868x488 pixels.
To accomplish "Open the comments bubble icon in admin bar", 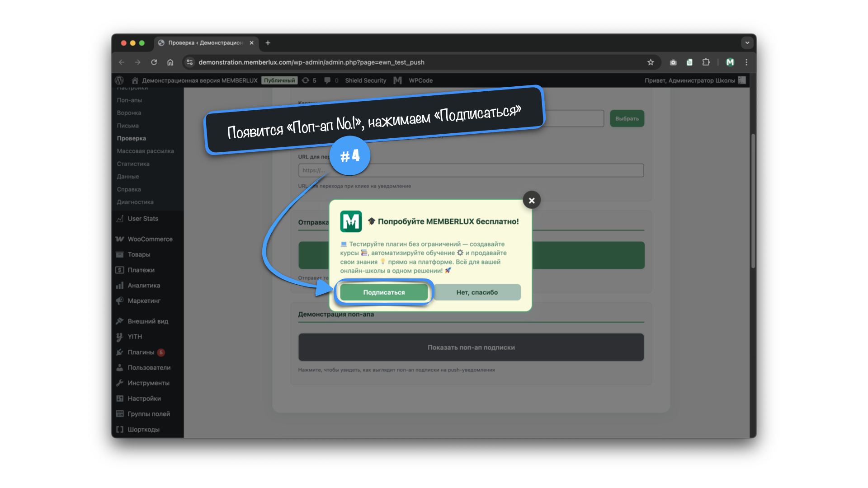I will pos(328,80).
